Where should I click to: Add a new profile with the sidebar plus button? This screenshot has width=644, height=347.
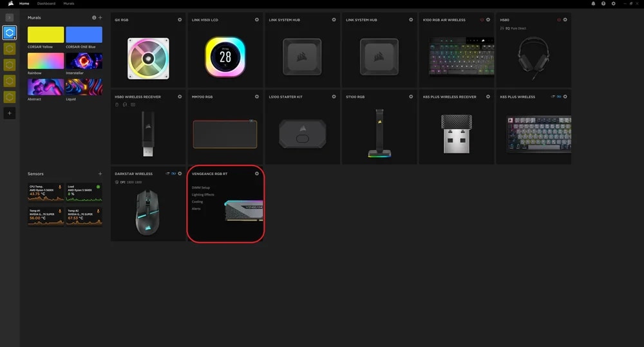click(x=10, y=113)
